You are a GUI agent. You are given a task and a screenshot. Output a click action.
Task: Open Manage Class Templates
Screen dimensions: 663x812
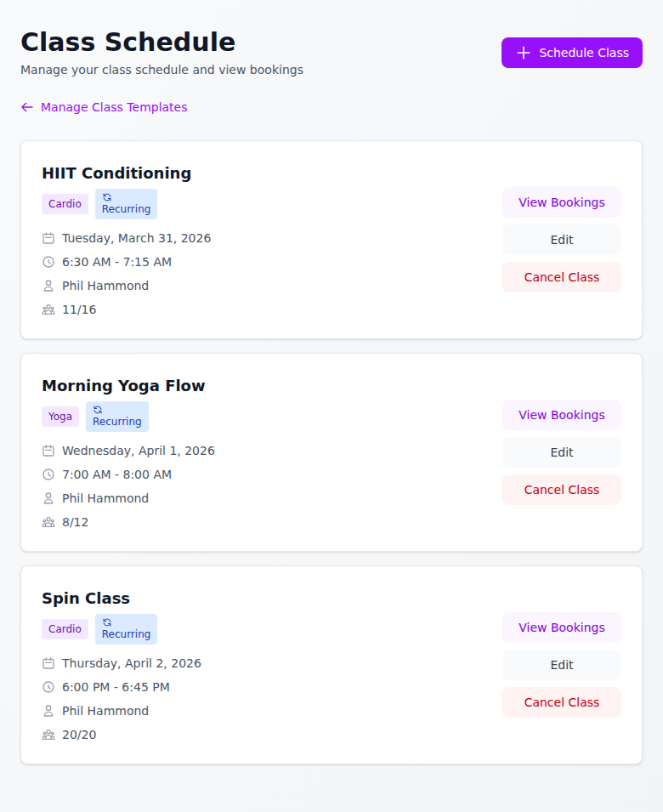click(x=113, y=107)
